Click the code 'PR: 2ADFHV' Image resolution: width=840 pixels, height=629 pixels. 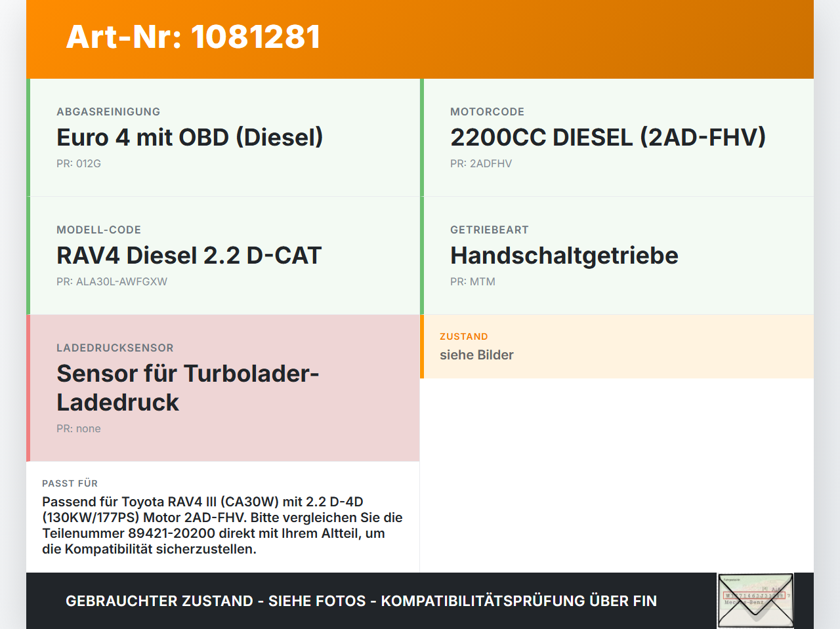pyautogui.click(x=481, y=163)
